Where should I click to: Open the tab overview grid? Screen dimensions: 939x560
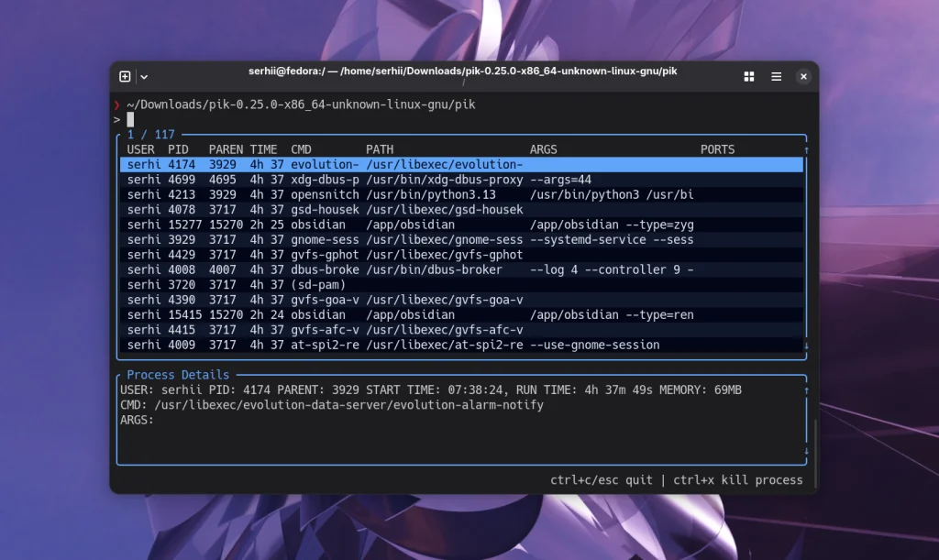coord(749,76)
